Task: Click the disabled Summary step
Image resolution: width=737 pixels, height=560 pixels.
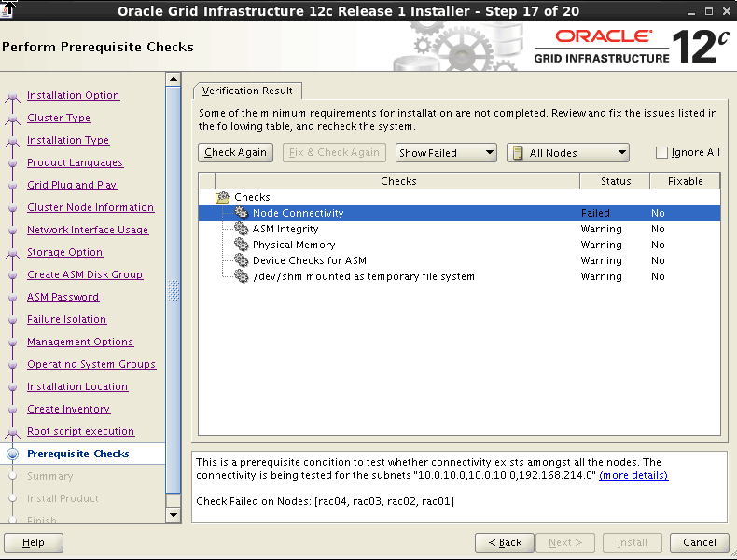Action: click(x=49, y=476)
